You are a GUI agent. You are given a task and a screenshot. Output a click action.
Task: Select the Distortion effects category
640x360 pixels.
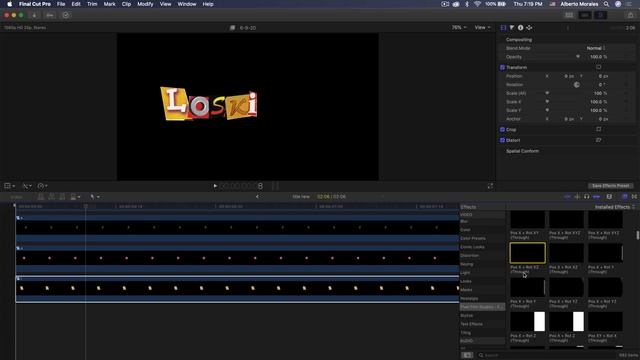click(469, 256)
